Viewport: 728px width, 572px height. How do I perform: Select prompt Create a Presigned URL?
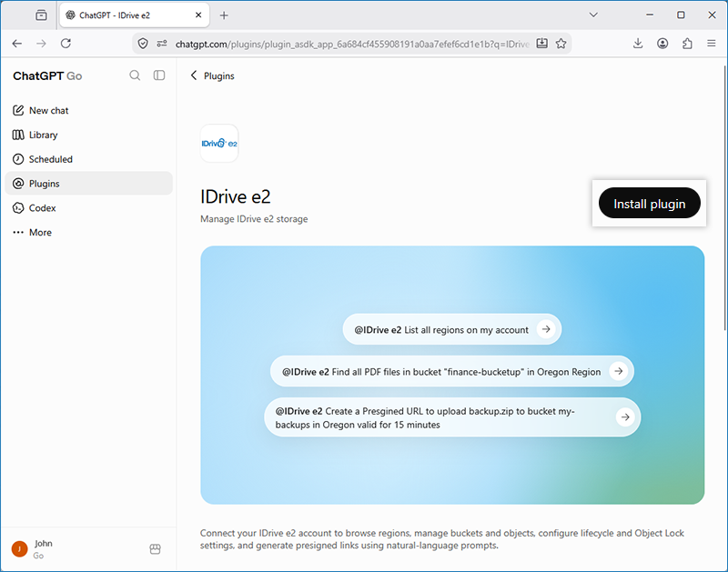[452, 417]
